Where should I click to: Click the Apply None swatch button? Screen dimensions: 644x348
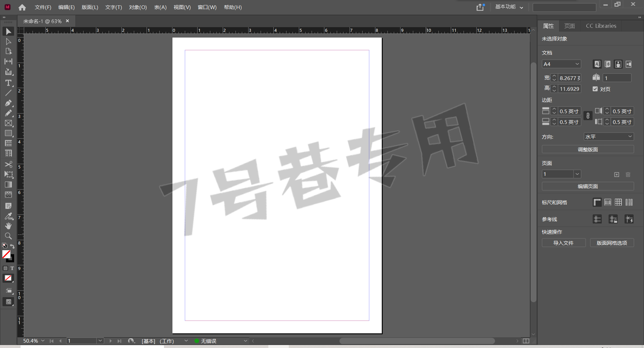8,278
